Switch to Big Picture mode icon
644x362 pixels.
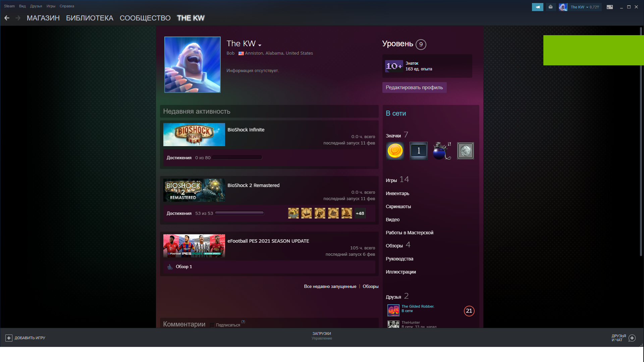point(610,7)
